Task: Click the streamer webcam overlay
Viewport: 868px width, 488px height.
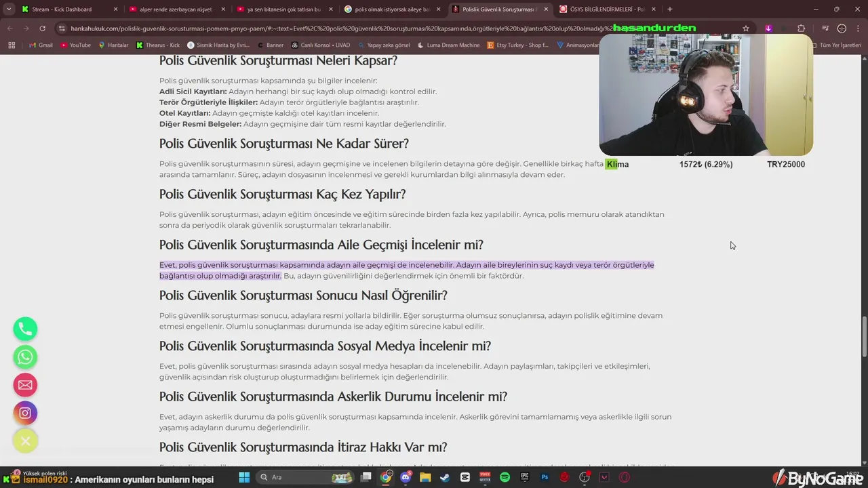Action: pos(706,95)
